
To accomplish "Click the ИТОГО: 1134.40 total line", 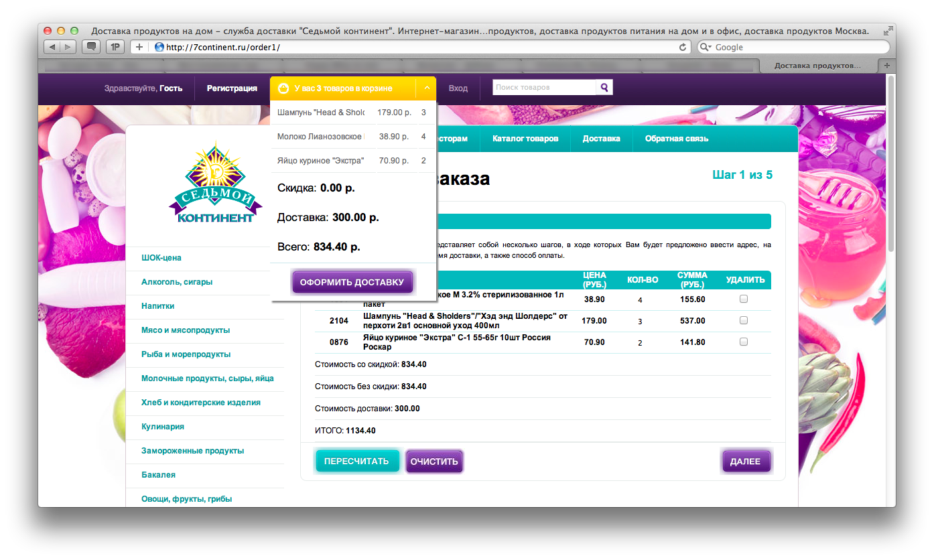I will [345, 431].
